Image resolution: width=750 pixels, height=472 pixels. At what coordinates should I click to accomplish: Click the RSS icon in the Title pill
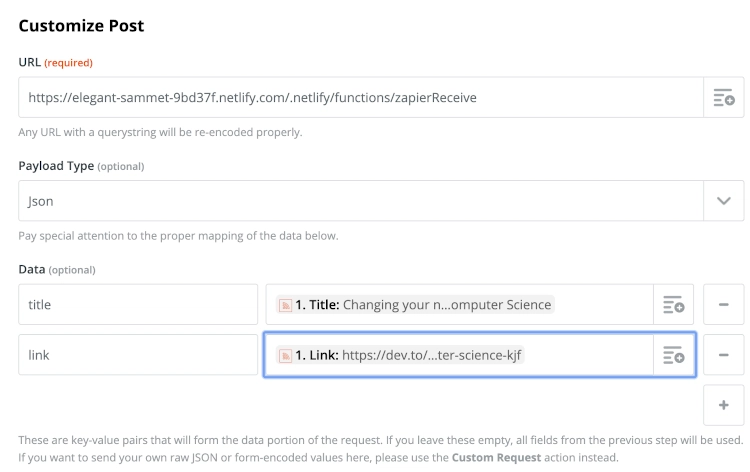point(285,305)
